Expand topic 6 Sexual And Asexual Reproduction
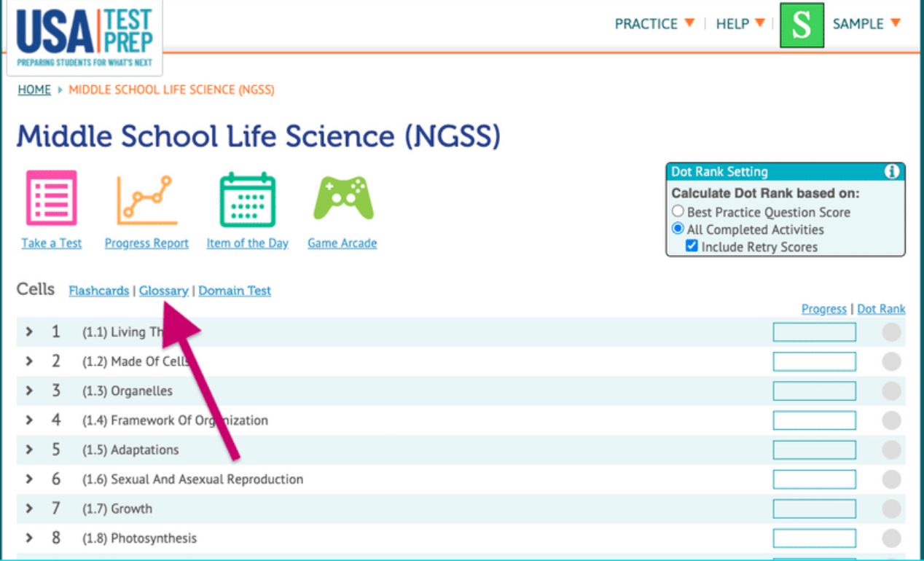The height and width of the screenshot is (561, 924). pos(29,479)
